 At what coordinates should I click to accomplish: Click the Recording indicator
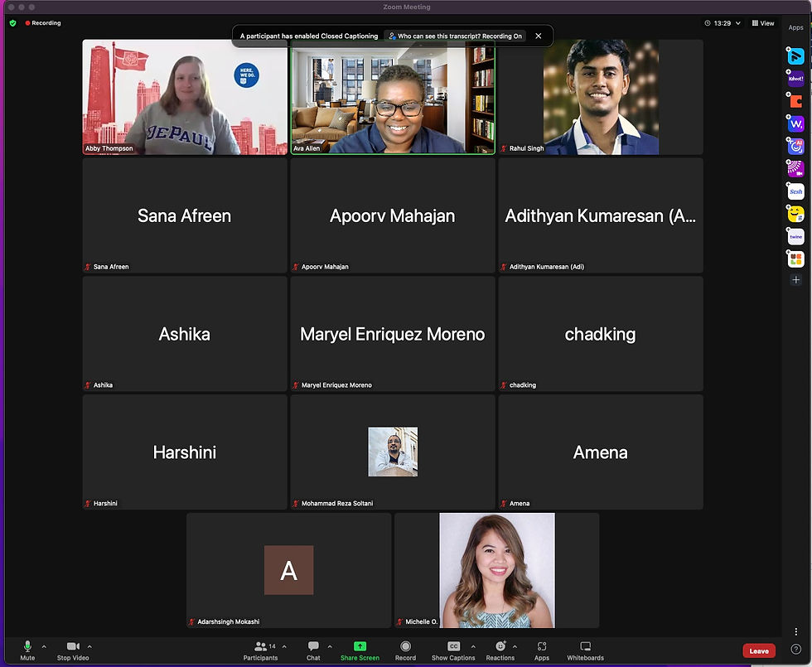(43, 23)
